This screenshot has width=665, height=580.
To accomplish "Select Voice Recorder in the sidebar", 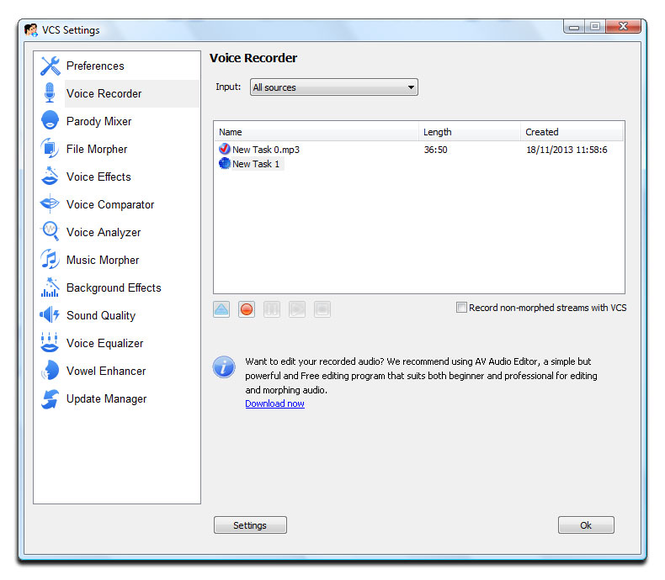I will (104, 94).
